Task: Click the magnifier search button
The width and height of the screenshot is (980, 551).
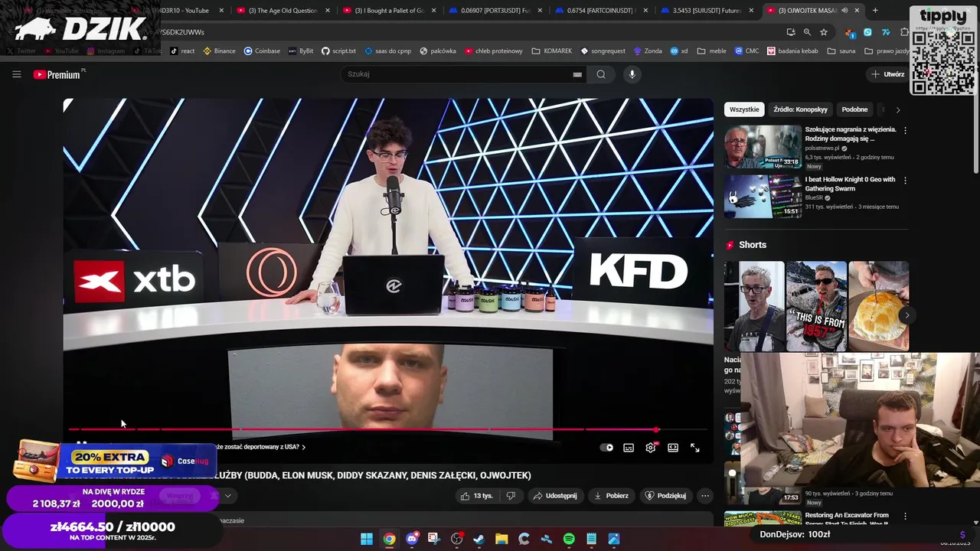Action: tap(601, 74)
